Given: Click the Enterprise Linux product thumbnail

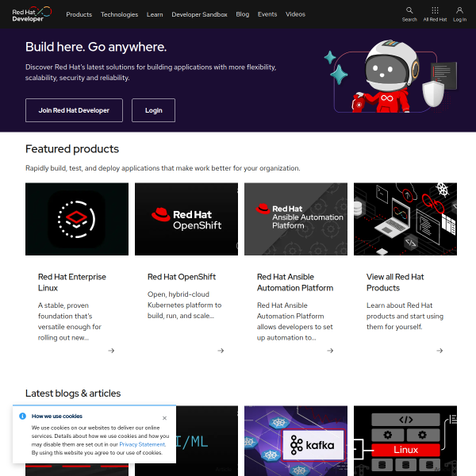Looking at the screenshot, I should coord(77,219).
